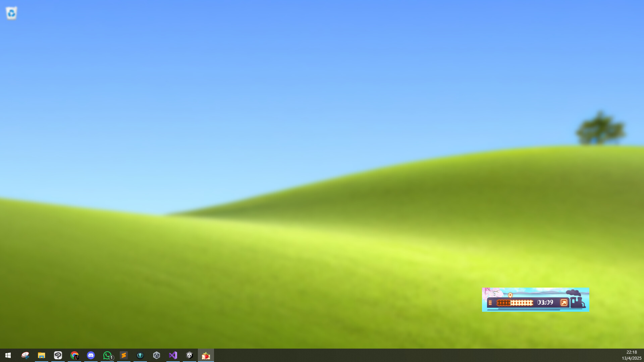This screenshot has width=644, height=362.
Task: Click the expand arrow button on the timer widget
Action: [564, 303]
